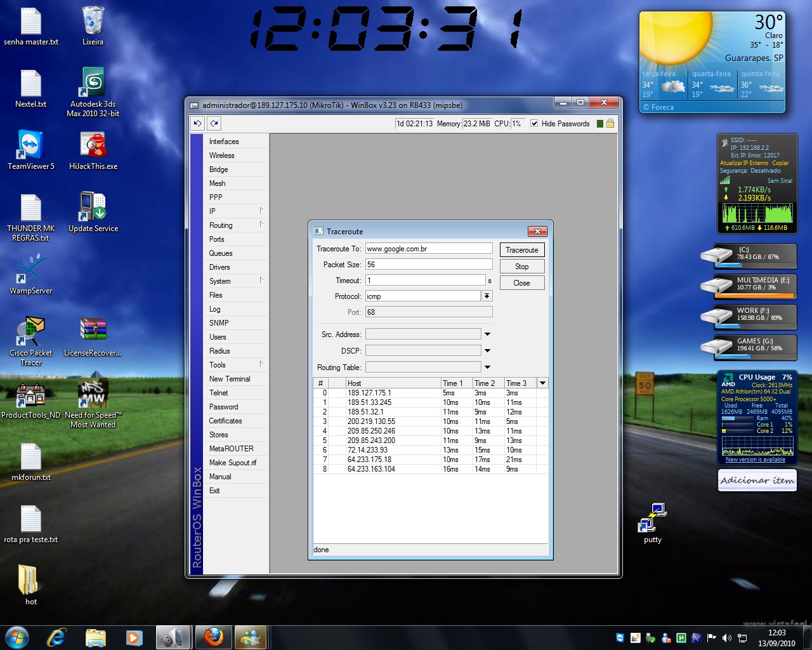Select row with host 189.127.175.1
The width and height of the screenshot is (812, 650).
pos(431,393)
